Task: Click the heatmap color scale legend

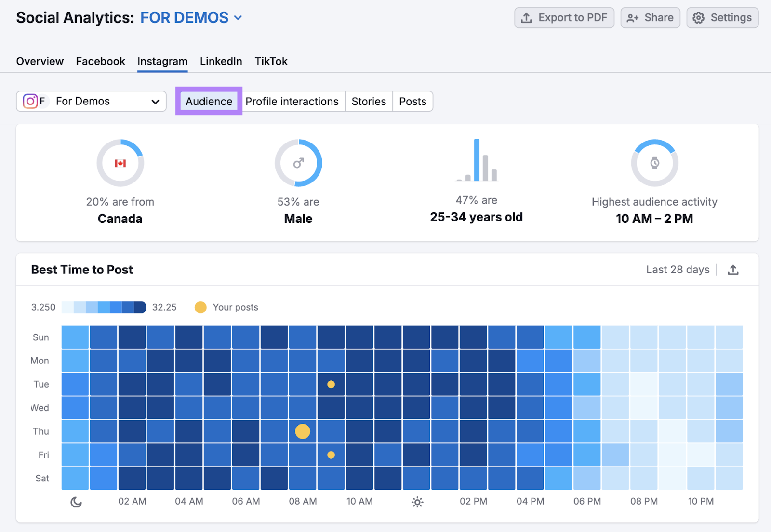Action: 104,307
